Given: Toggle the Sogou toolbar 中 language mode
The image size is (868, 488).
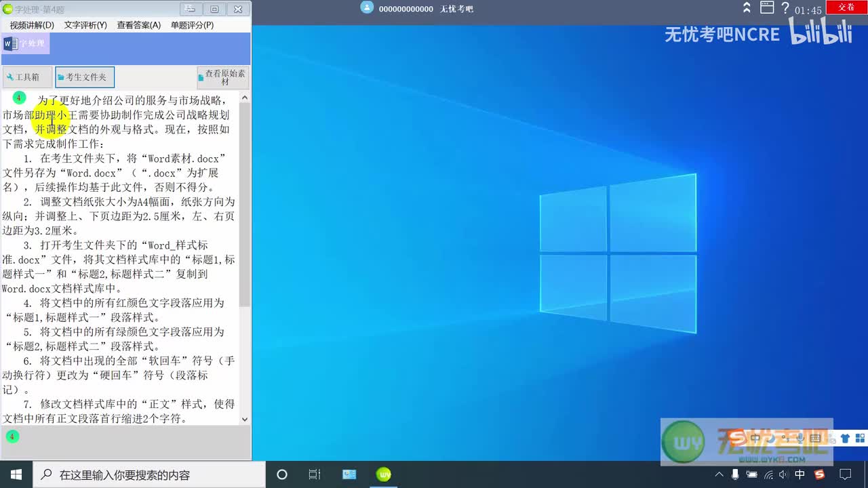Looking at the screenshot, I should point(755,438).
